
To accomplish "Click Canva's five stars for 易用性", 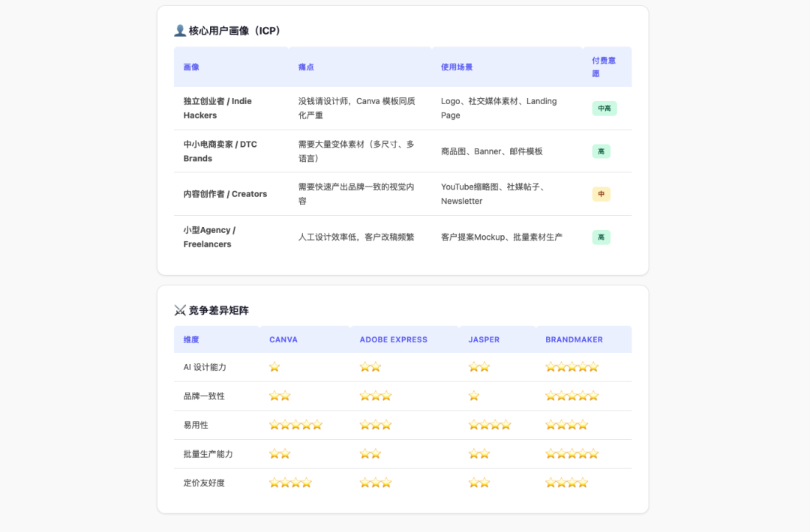I will pyautogui.click(x=296, y=425).
